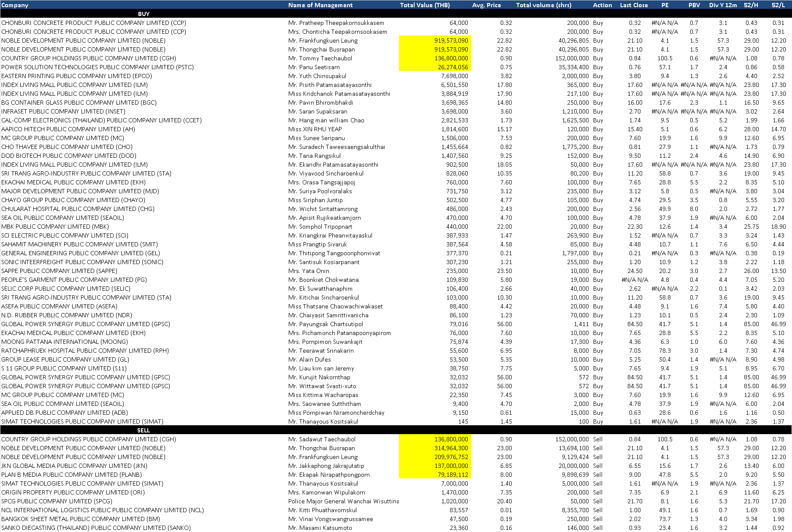The image size is (792, 532).
Task: Select DOD BIOTECH PUBLIC COMPANY LIMITED (DOD)
Action: tap(69, 156)
